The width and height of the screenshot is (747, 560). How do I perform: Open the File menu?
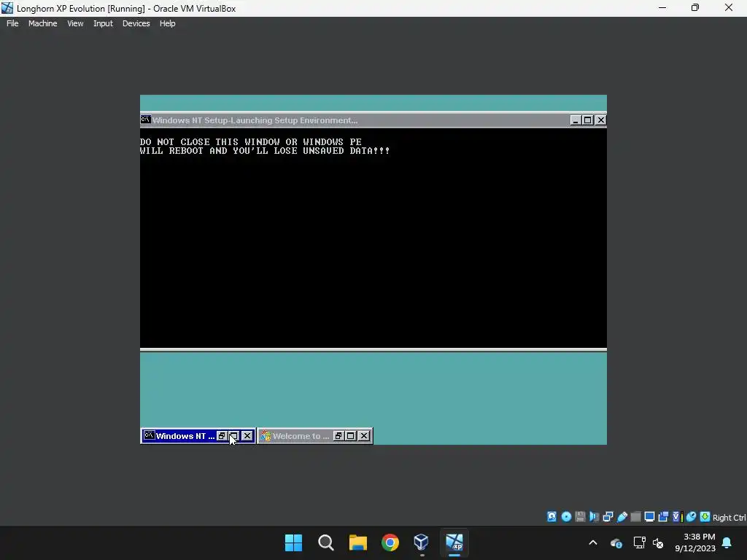pos(12,23)
